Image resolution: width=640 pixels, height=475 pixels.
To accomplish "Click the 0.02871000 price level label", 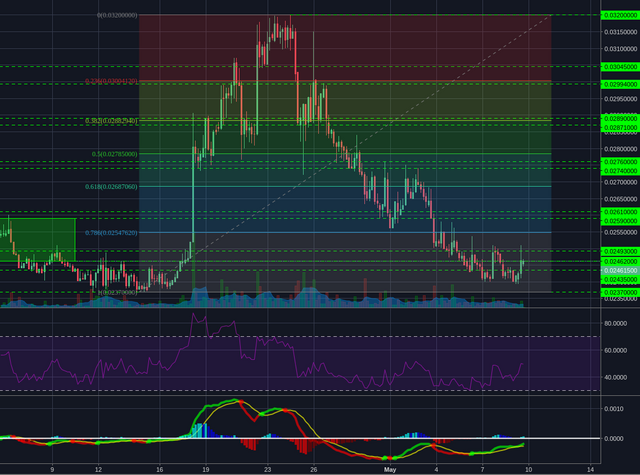I will coord(620,127).
